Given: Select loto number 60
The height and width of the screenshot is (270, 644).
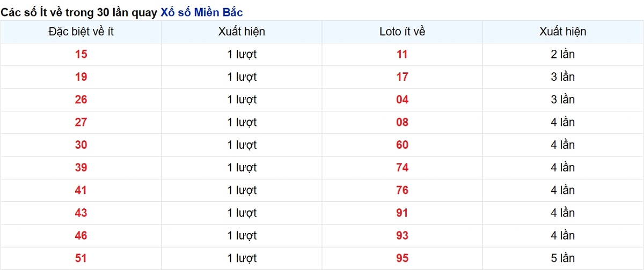Looking at the screenshot, I should [402, 145].
